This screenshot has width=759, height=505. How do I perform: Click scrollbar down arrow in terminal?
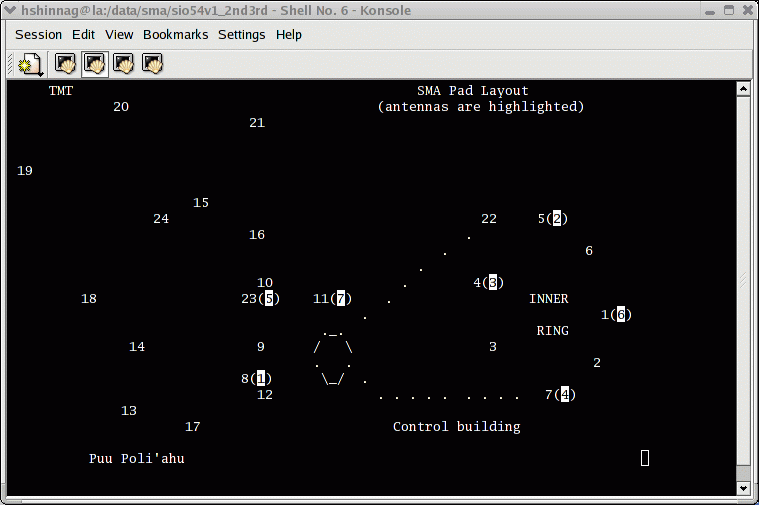(744, 488)
